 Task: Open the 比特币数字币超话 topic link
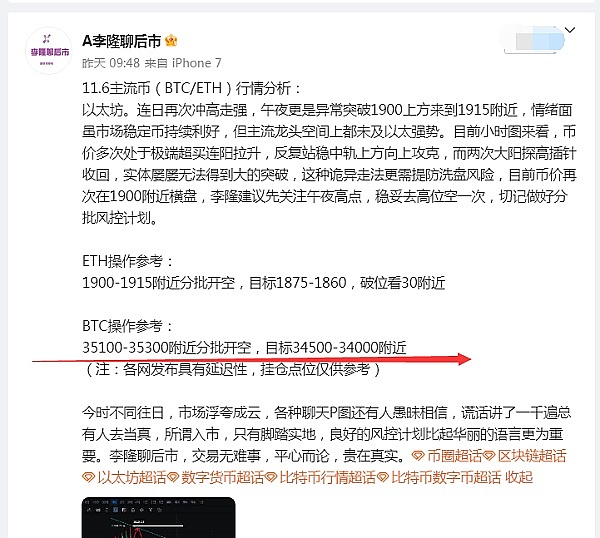click(446, 477)
